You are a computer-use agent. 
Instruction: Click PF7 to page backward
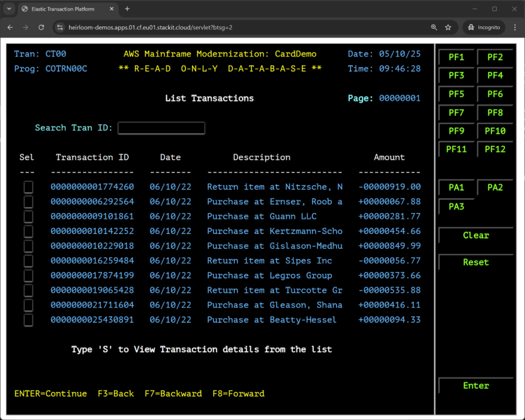pos(456,112)
